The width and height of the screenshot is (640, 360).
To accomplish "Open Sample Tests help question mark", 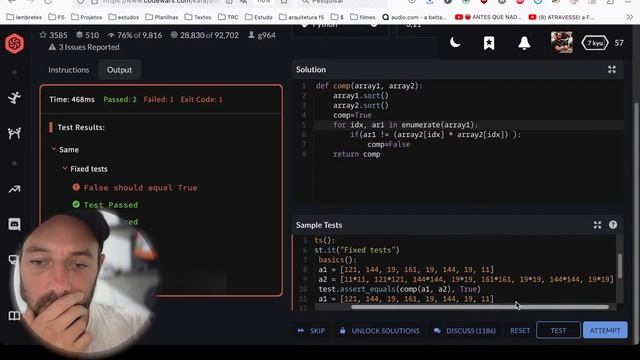I will 613,224.
